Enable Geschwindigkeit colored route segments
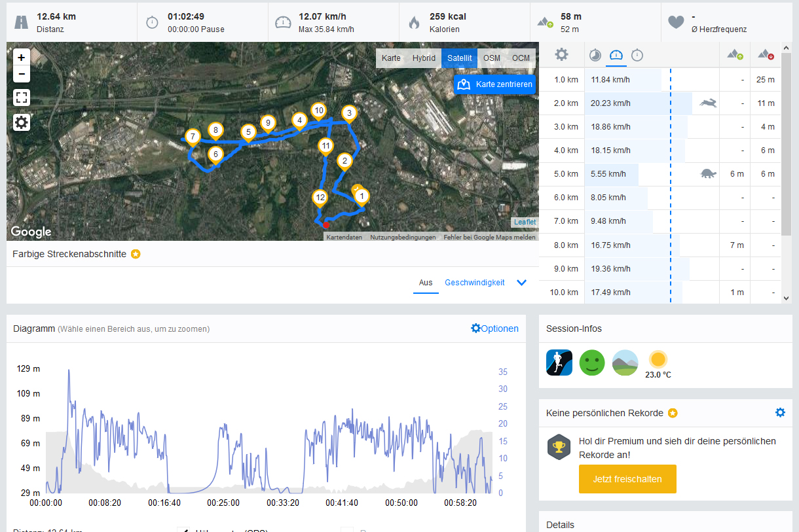Viewport: 799px width, 532px height. (474, 283)
